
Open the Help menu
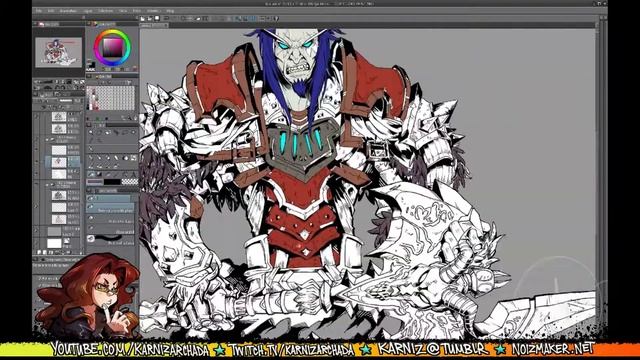(x=171, y=11)
